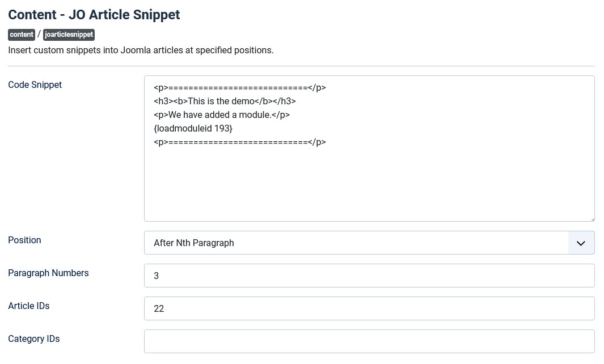Click the Position field label
The image size is (604, 364).
coord(24,240)
